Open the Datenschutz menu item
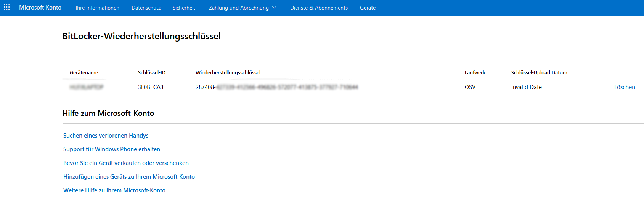The height and width of the screenshot is (200, 644). (x=146, y=8)
